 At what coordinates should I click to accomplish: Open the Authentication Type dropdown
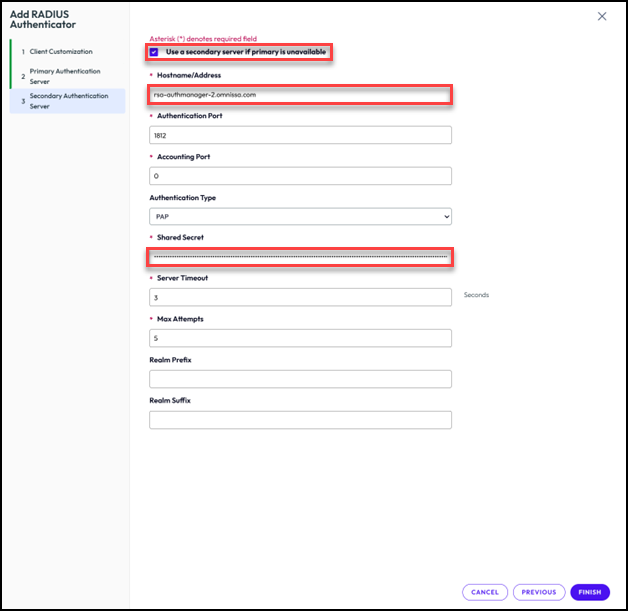300,216
